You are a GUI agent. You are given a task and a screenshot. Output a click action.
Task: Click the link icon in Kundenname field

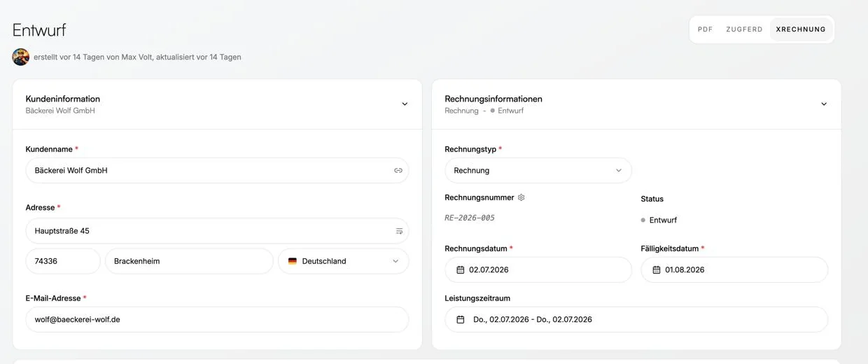pyautogui.click(x=398, y=170)
